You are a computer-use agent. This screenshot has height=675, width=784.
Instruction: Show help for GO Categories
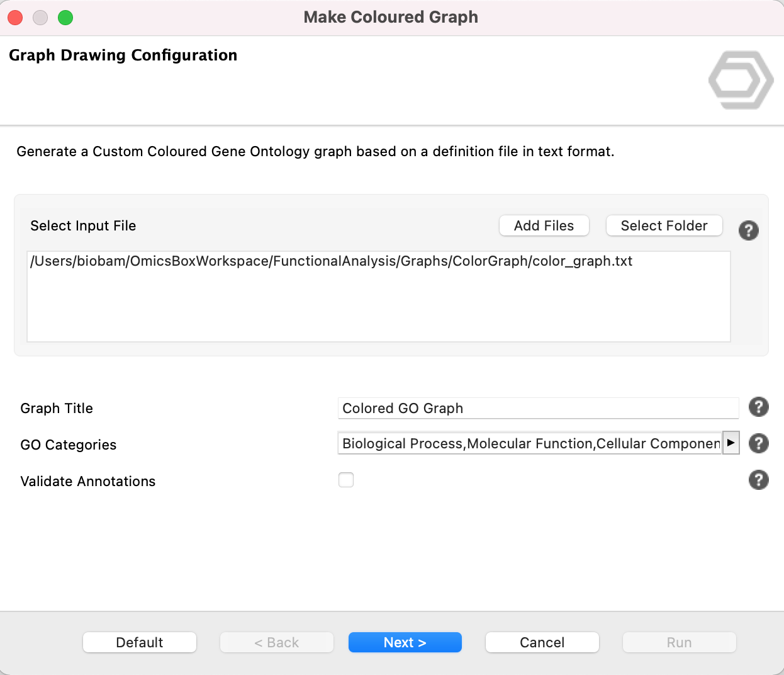coord(758,444)
